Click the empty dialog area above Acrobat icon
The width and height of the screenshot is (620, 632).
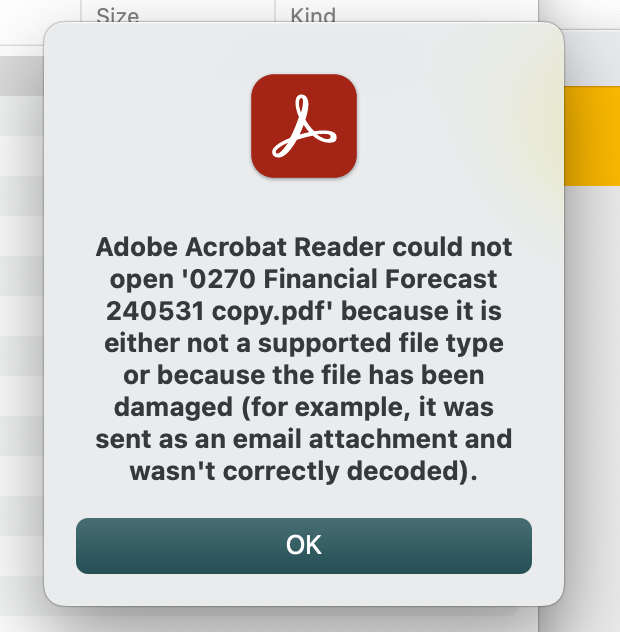(304, 48)
